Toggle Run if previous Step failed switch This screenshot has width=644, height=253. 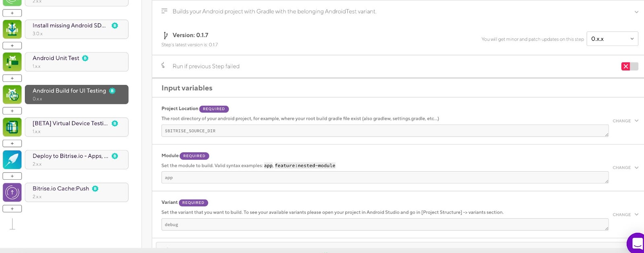click(630, 66)
